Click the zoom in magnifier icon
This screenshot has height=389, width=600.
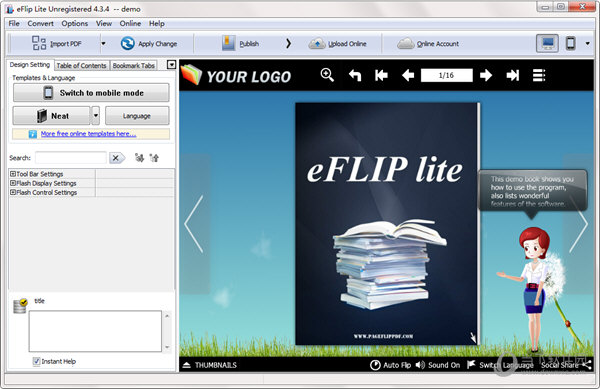(327, 75)
